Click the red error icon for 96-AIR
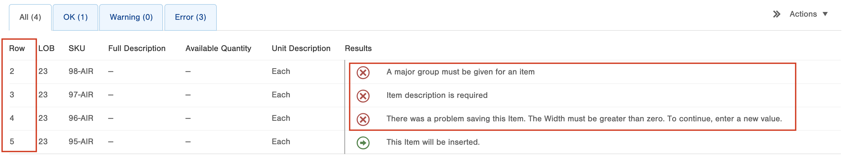The image size is (868, 164). point(363,119)
